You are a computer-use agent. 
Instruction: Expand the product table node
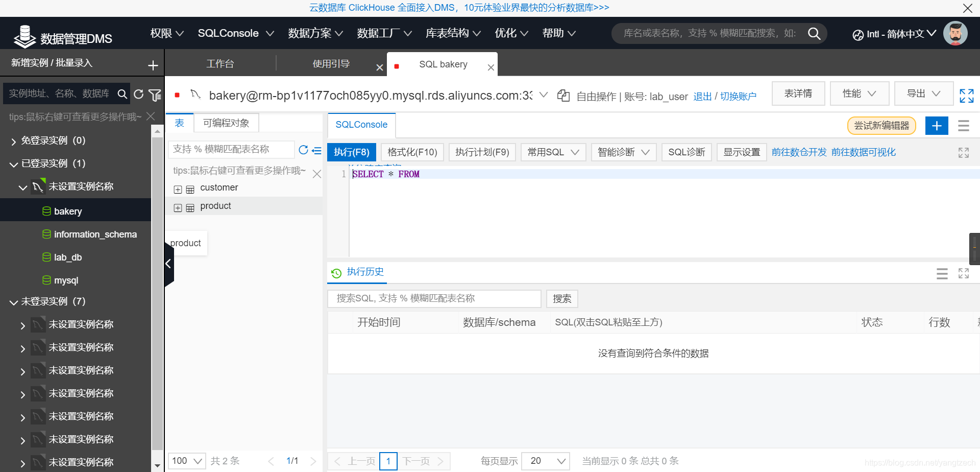click(x=178, y=208)
